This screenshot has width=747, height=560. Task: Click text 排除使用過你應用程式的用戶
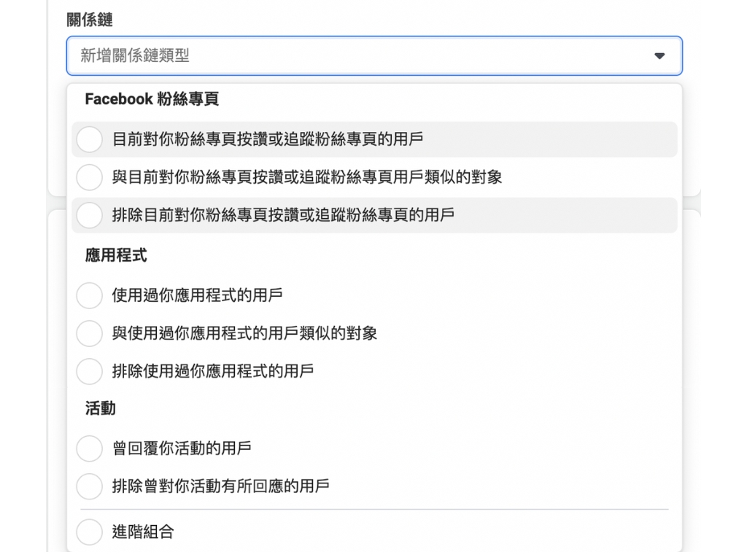(213, 371)
